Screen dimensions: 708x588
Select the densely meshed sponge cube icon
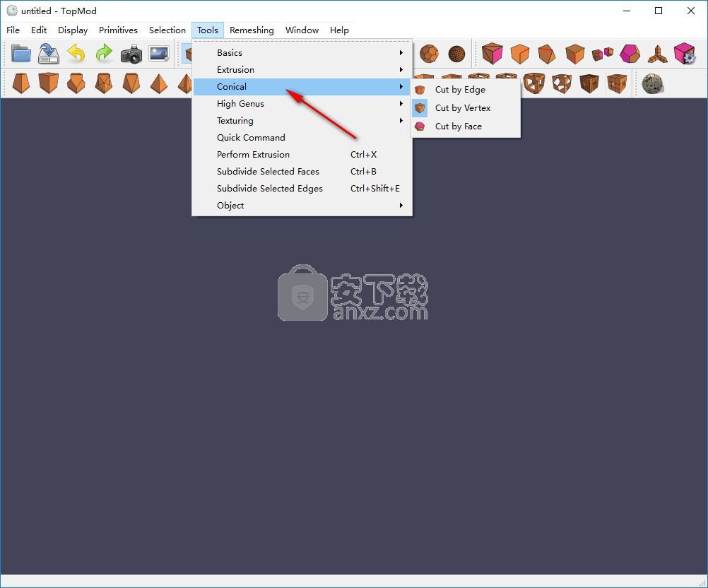pos(589,83)
